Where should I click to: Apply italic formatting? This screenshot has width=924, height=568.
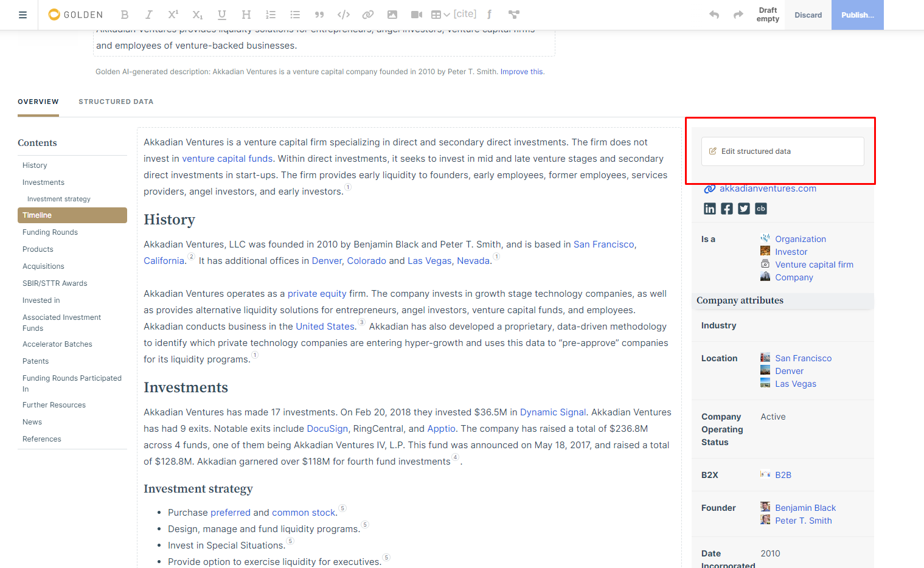click(x=149, y=15)
